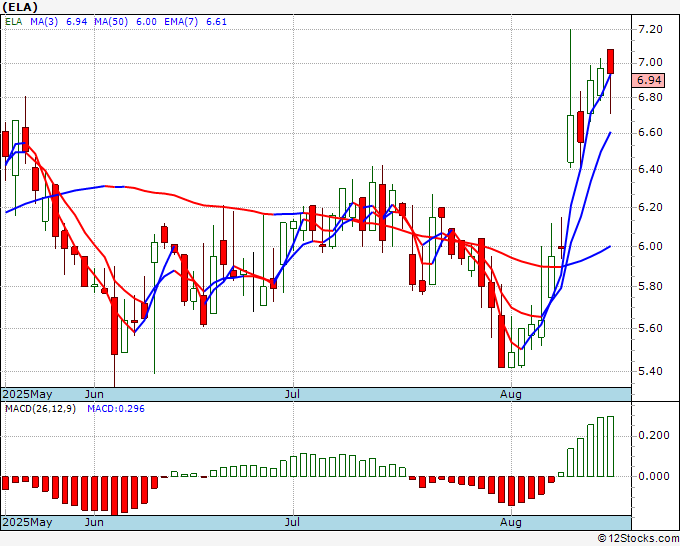680x546 pixels.
Task: Click the (ELA) chart title
Action: coord(20,7)
